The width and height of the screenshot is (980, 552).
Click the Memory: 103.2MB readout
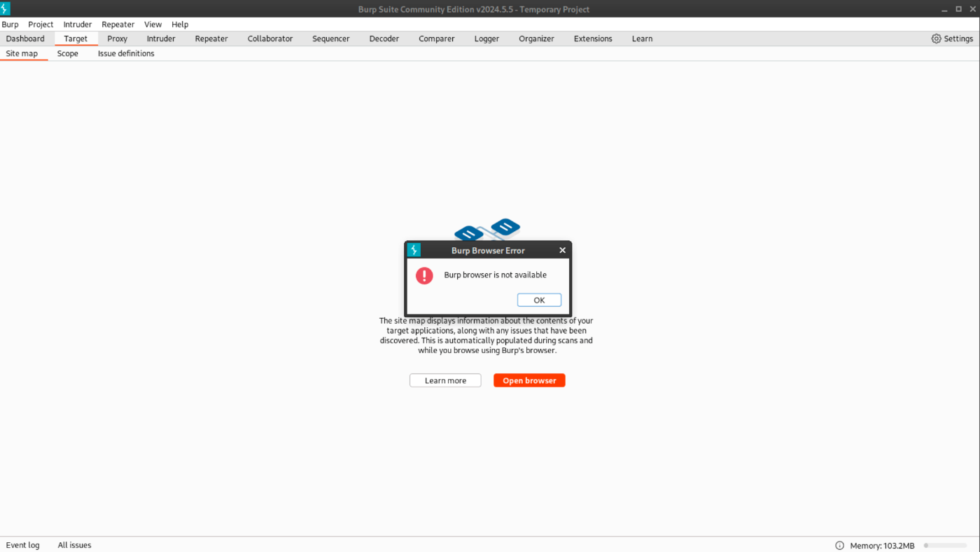point(882,546)
